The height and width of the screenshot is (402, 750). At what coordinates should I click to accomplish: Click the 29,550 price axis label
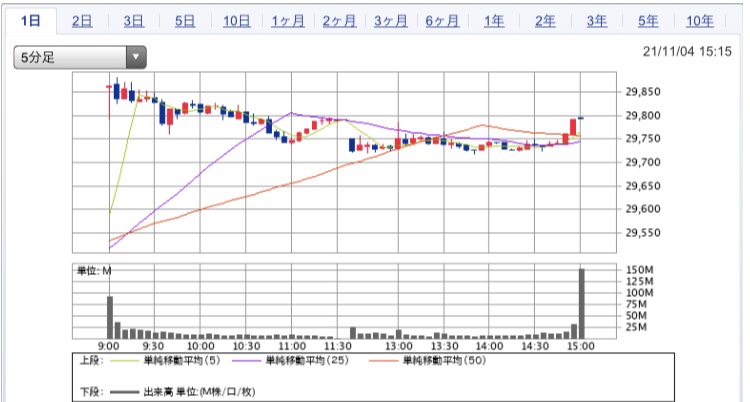(643, 233)
